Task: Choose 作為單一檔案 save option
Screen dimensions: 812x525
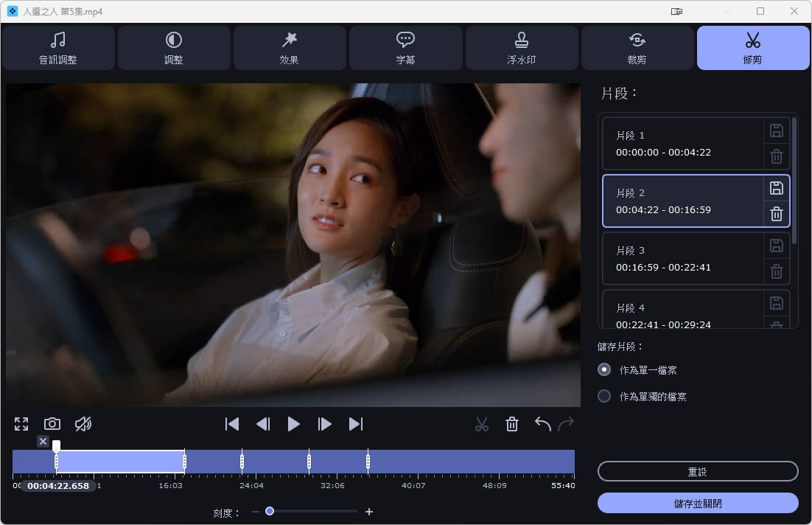Action: pyautogui.click(x=637, y=370)
